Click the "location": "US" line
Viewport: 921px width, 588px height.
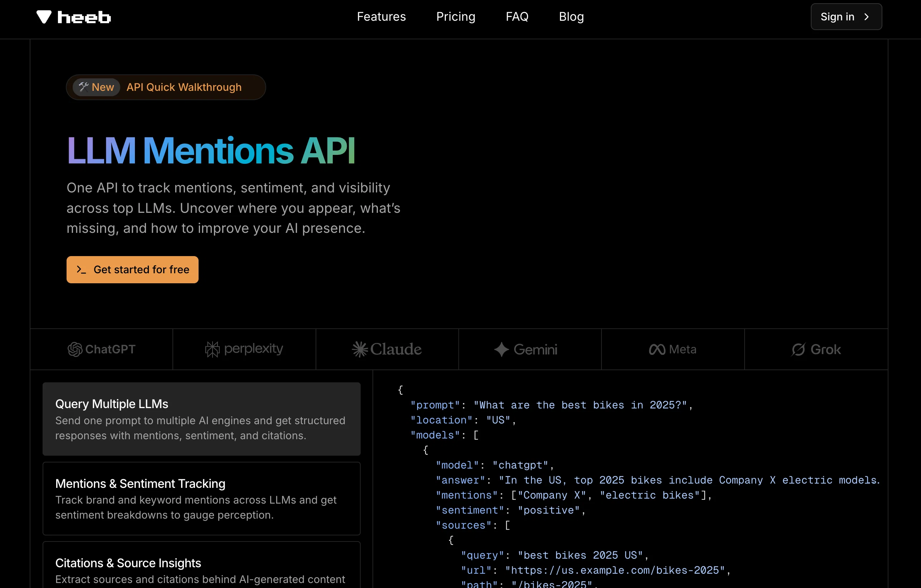[x=463, y=420]
